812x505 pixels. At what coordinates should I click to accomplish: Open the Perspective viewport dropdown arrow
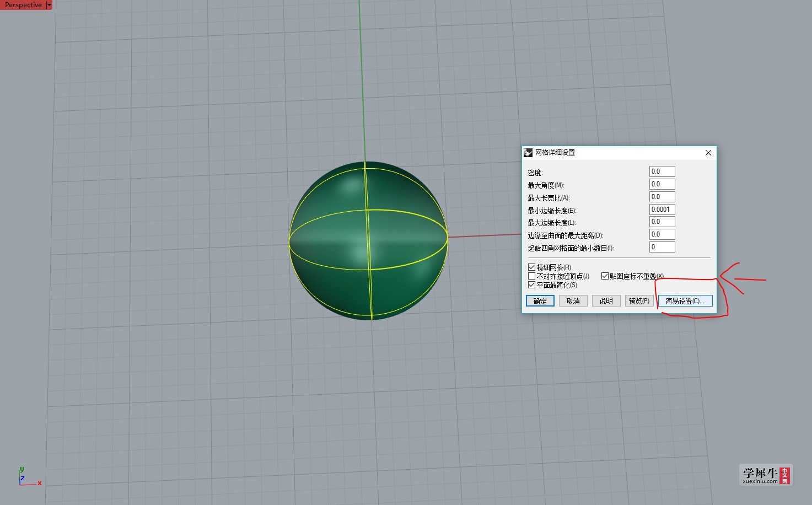click(x=49, y=5)
